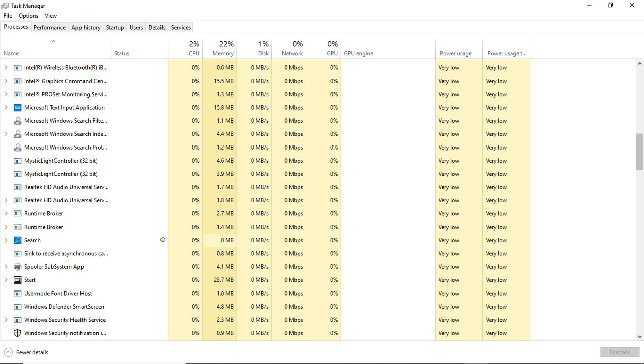Sort by the Network column header
Viewport: 644px width, 364px height.
[x=289, y=49]
